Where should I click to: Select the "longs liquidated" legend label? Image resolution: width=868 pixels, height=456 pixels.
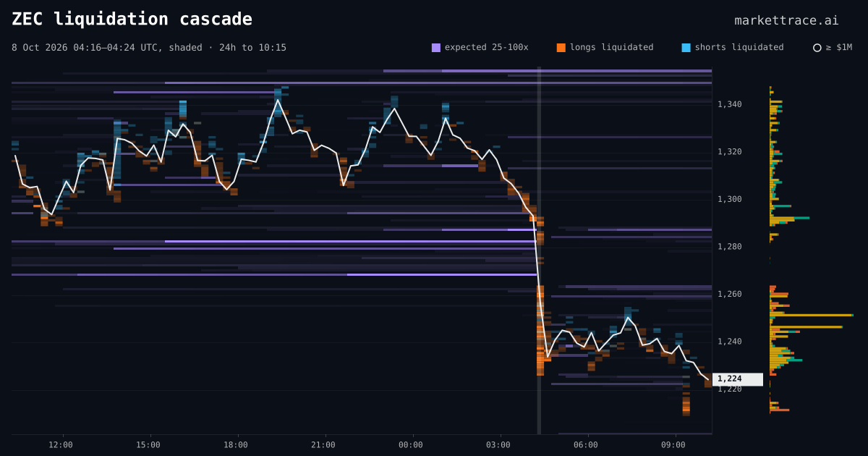point(611,48)
